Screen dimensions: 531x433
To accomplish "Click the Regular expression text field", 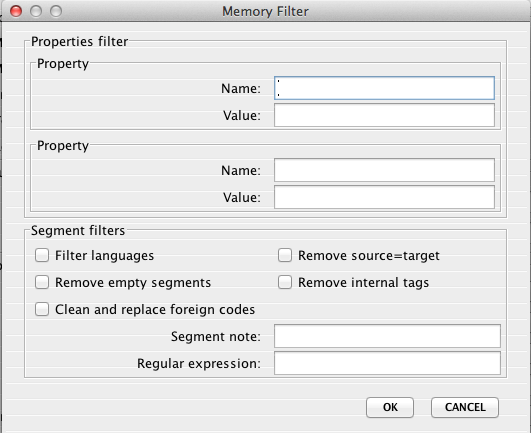I will tap(387, 363).
